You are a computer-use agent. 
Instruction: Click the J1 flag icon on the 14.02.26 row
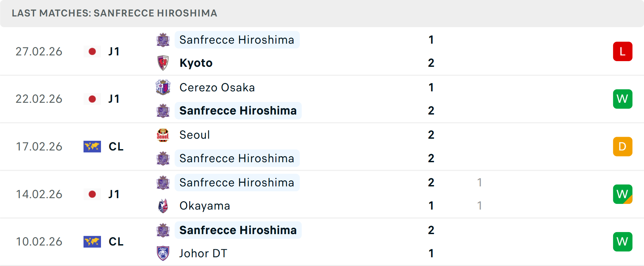click(92, 194)
